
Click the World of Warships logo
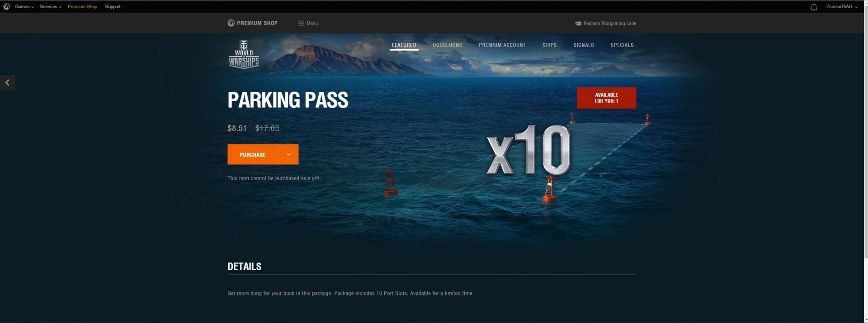pyautogui.click(x=244, y=54)
